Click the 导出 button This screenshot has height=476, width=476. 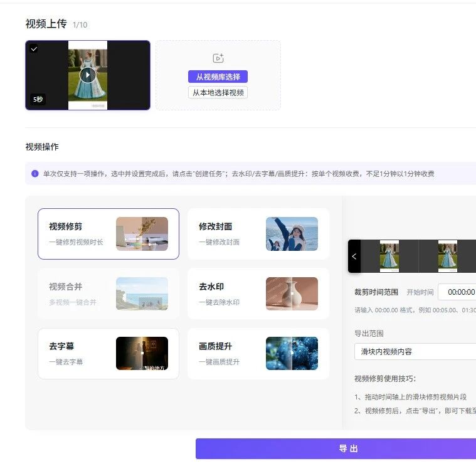tap(336, 448)
